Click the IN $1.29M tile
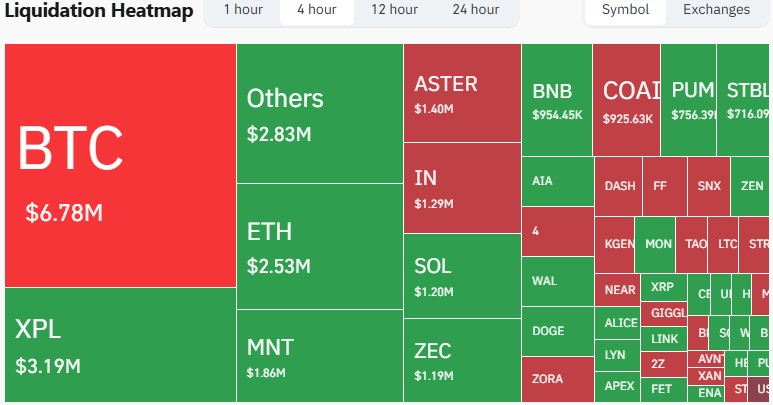 pos(462,188)
